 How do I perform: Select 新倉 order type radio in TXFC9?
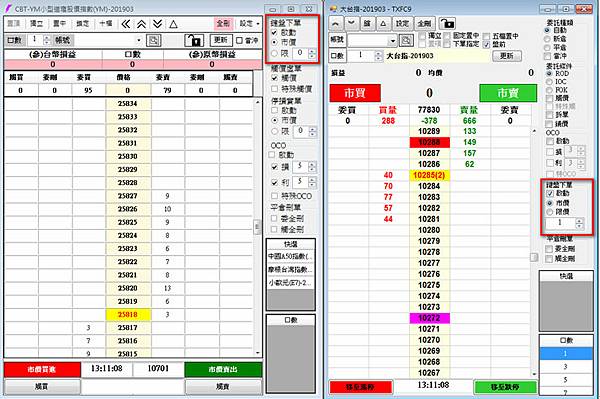(x=548, y=39)
